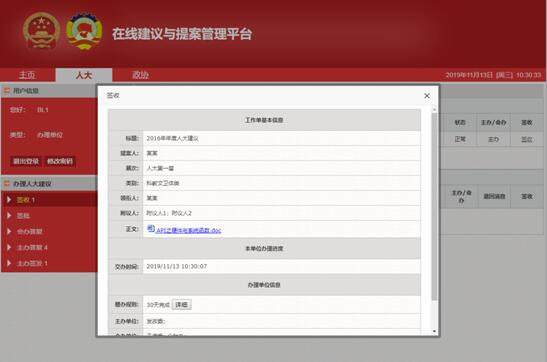Image resolution: width=547 pixels, height=362 pixels.
Task: Click the dialog scrollbar down arrow
Action: click(x=434, y=331)
